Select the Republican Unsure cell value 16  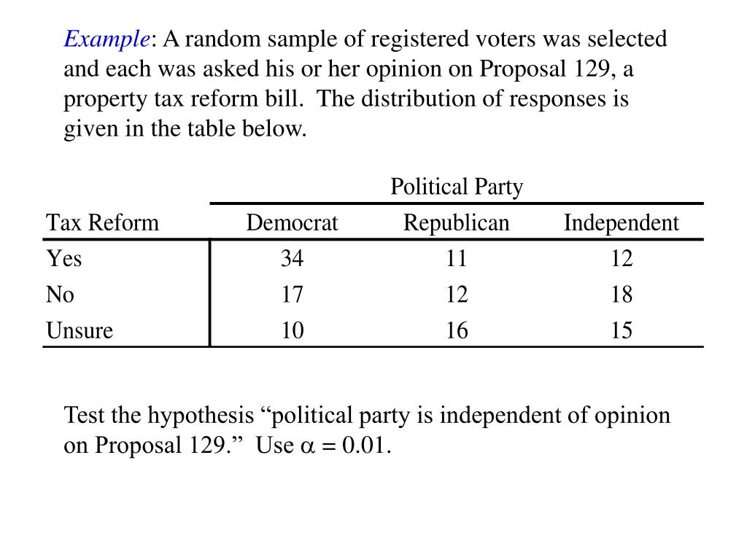click(457, 330)
